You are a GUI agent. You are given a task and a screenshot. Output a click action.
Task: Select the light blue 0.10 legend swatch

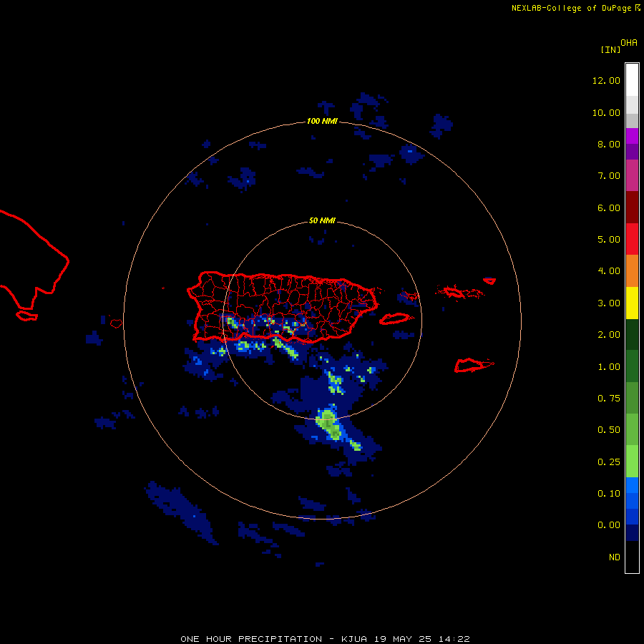click(x=632, y=485)
